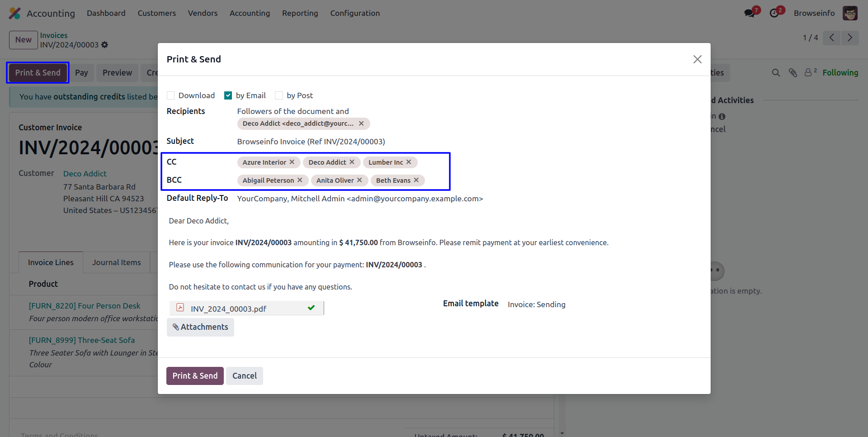This screenshot has height=437, width=868.
Task: Remove Abigail Peterson from BCC field
Action: 300,180
